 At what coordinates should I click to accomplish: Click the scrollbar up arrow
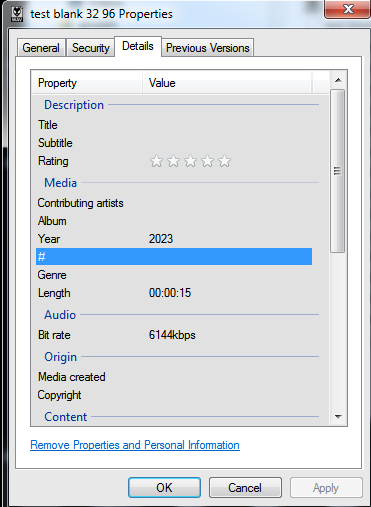(338, 80)
